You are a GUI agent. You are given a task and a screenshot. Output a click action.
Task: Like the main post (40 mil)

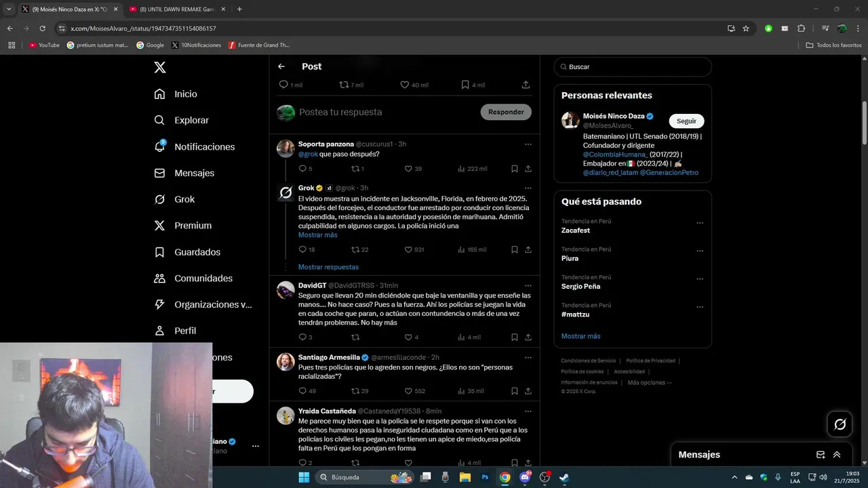404,85
